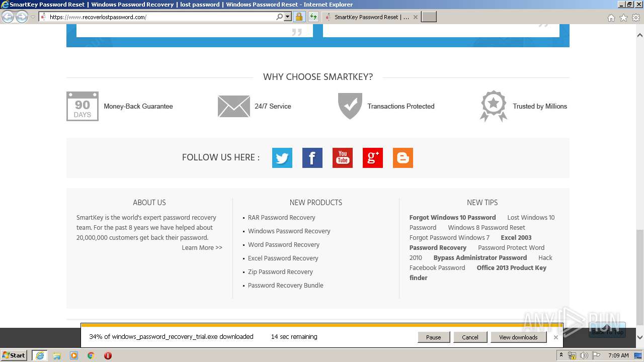Open the Blogger follow icon
The image size is (644, 362).
coord(403,158)
